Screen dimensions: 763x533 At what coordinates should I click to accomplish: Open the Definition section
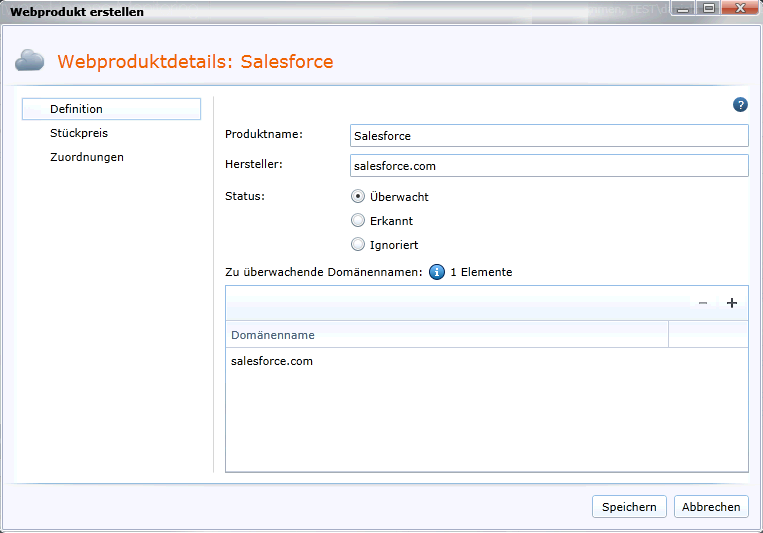pyautogui.click(x=111, y=109)
